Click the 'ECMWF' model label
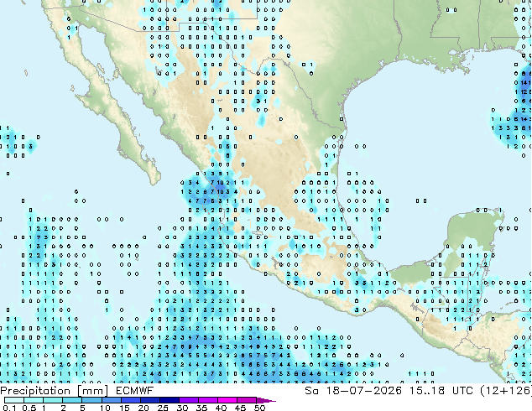Image resolution: width=532 pixels, height=411 pixels. (x=134, y=391)
